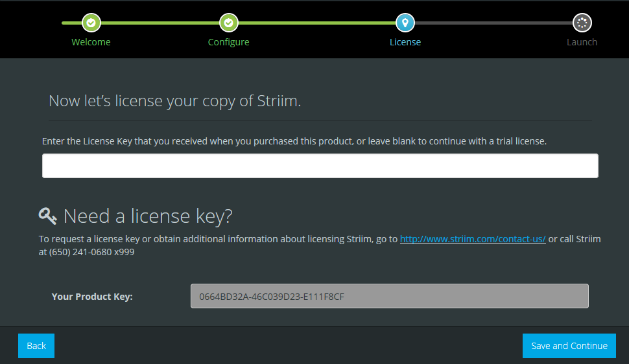Click the Save and Continue button
The height and width of the screenshot is (364, 629).
569,346
